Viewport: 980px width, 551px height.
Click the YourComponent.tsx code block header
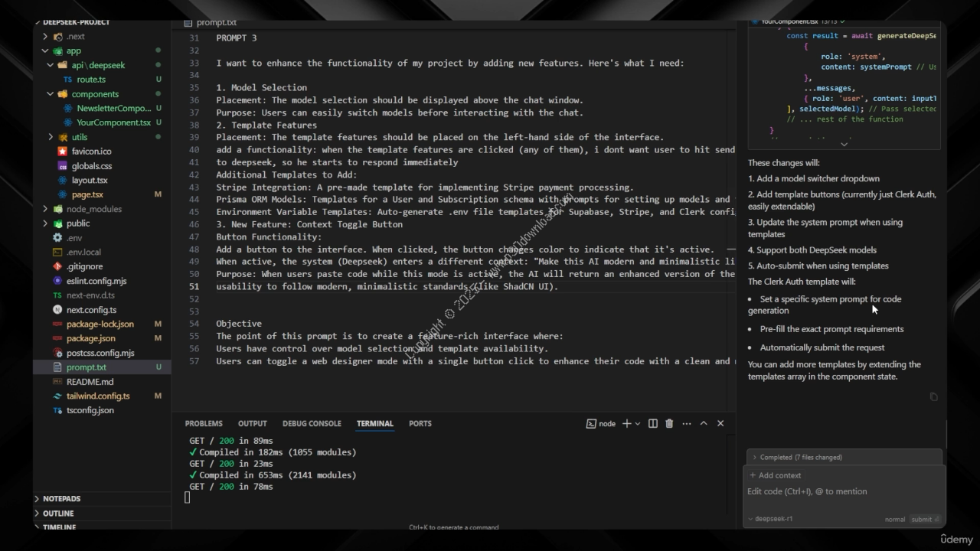click(x=844, y=22)
